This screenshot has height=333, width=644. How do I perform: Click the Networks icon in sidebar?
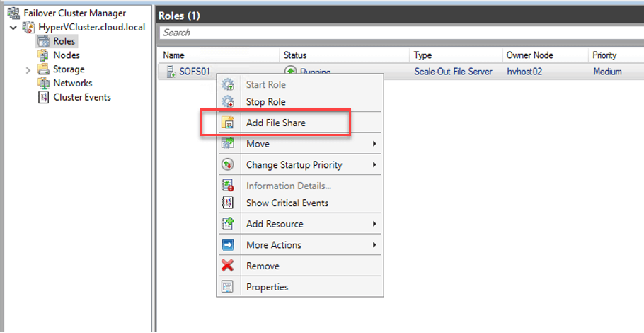42,84
